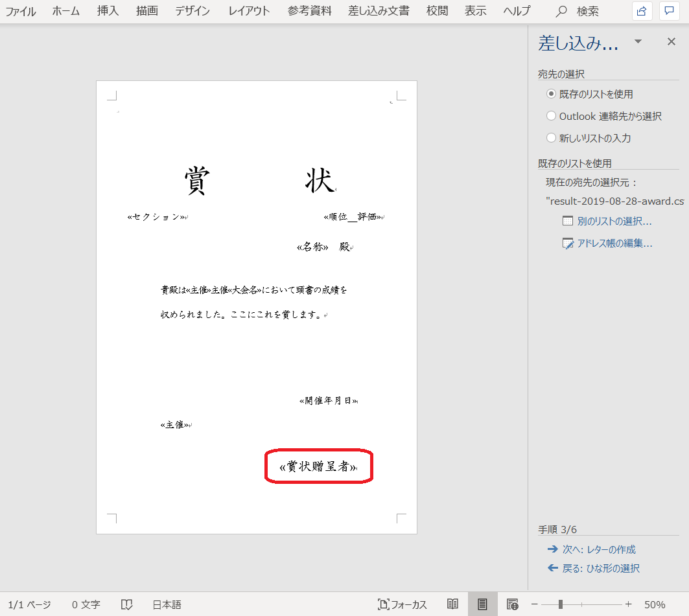Click the zoom slider handle

click(x=561, y=604)
